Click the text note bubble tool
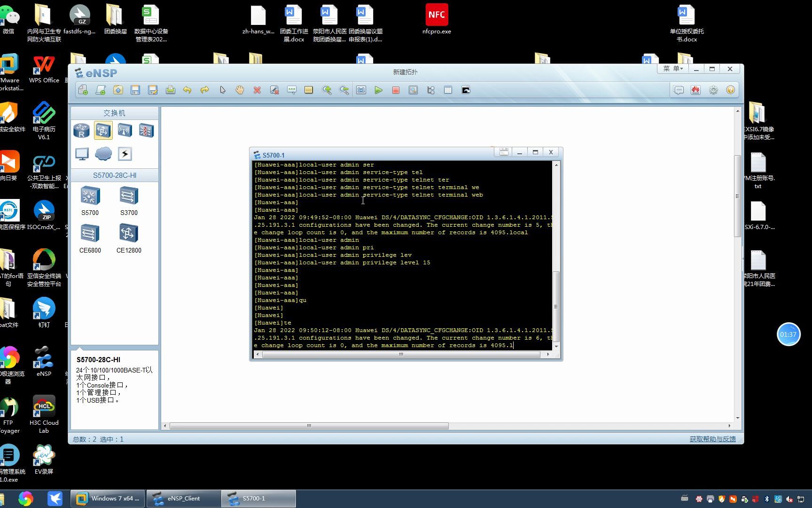 [292, 90]
